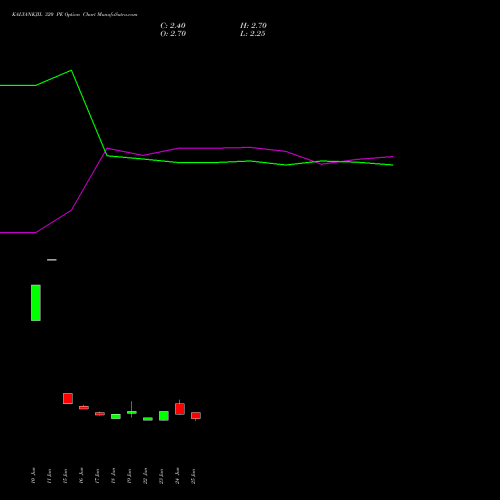This screenshot has width=500, height=500.
Task: Click the 11 Jun date axis label
Action: point(49,475)
